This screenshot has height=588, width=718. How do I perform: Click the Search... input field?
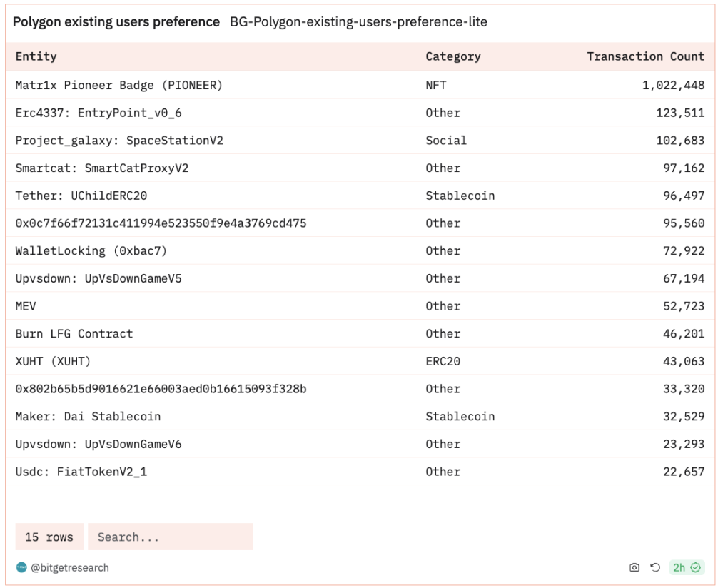tap(171, 537)
